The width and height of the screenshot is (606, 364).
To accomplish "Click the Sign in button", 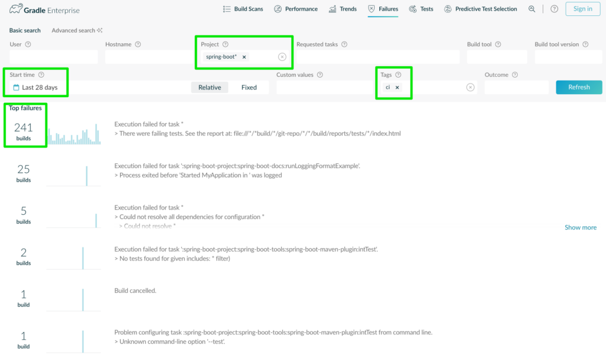I will click(x=583, y=9).
